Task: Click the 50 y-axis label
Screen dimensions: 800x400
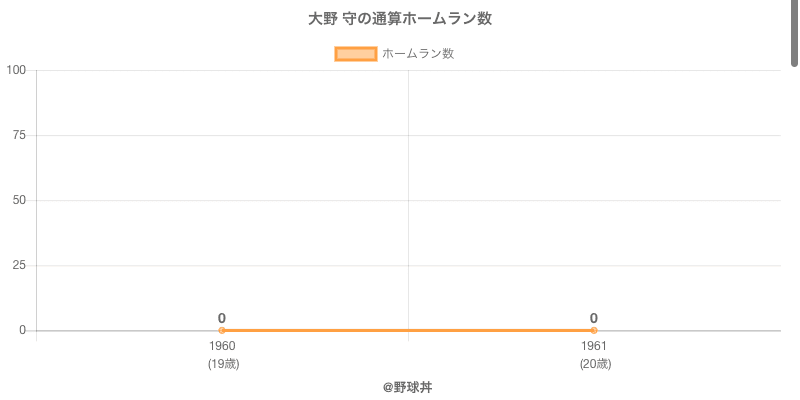Action: [x=19, y=200]
